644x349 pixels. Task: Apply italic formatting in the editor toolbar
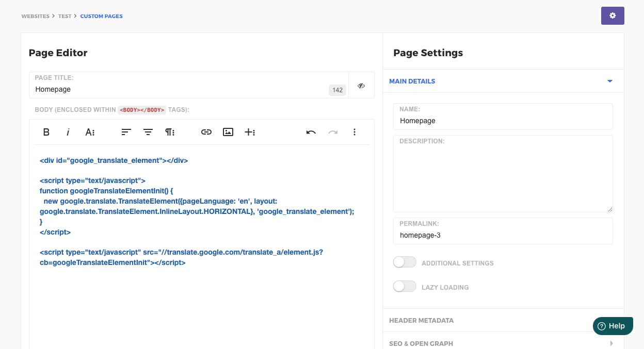coord(68,132)
